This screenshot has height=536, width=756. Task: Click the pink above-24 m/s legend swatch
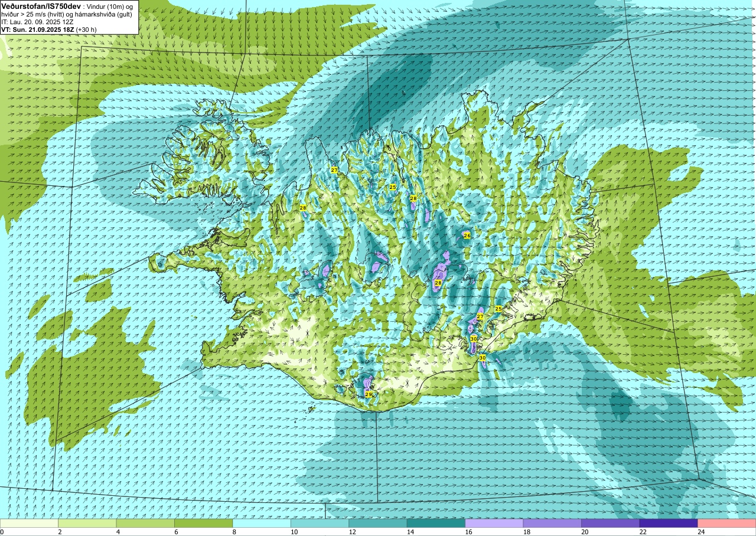pos(726,523)
